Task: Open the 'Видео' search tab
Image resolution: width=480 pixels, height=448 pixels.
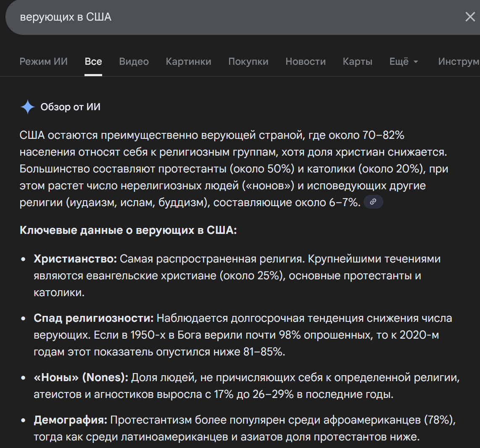Action: click(134, 61)
